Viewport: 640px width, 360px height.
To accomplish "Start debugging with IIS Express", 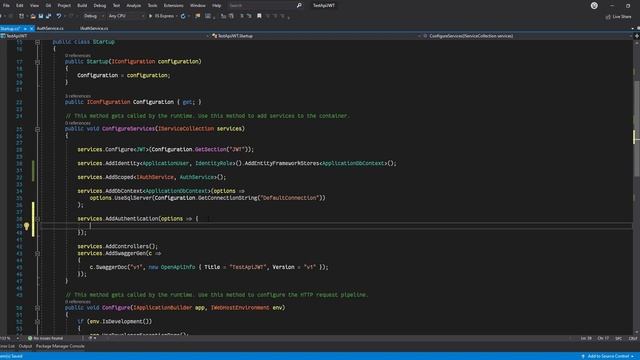I will click(161, 16).
